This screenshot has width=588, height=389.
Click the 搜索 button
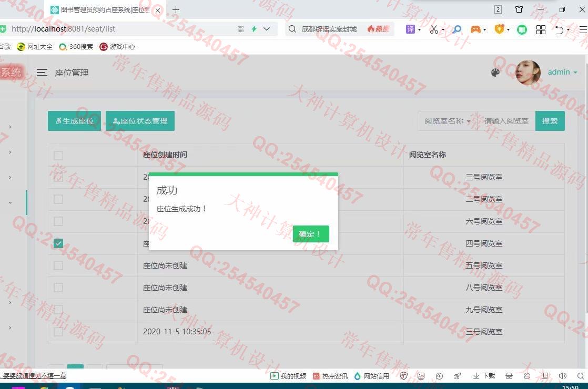click(x=550, y=121)
